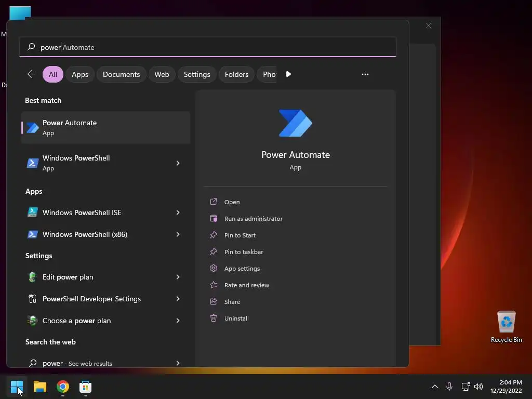Open Google Chrome from taskbar
532x399 pixels.
pyautogui.click(x=63, y=387)
